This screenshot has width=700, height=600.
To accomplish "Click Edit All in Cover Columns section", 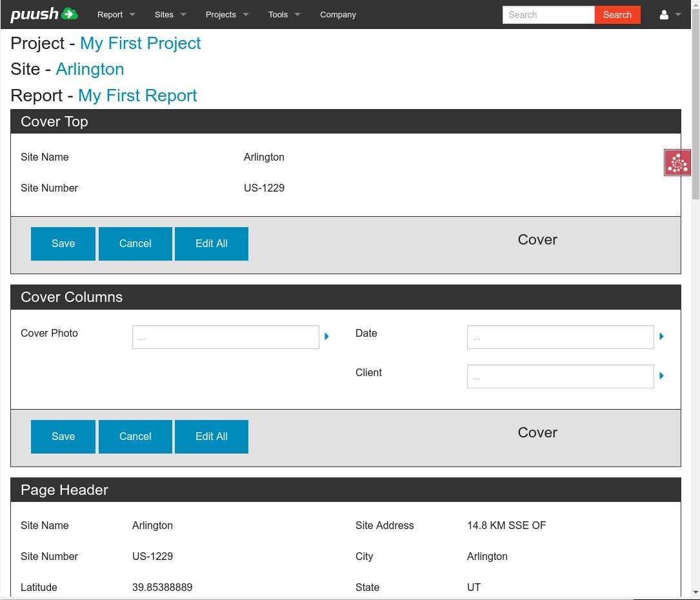I will pos(212,437).
